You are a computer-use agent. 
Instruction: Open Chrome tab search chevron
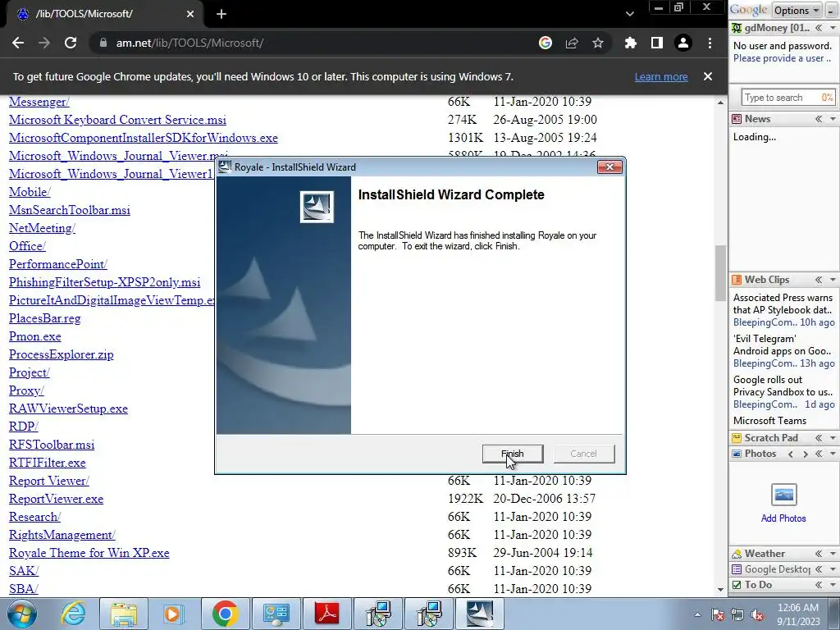pos(630,14)
